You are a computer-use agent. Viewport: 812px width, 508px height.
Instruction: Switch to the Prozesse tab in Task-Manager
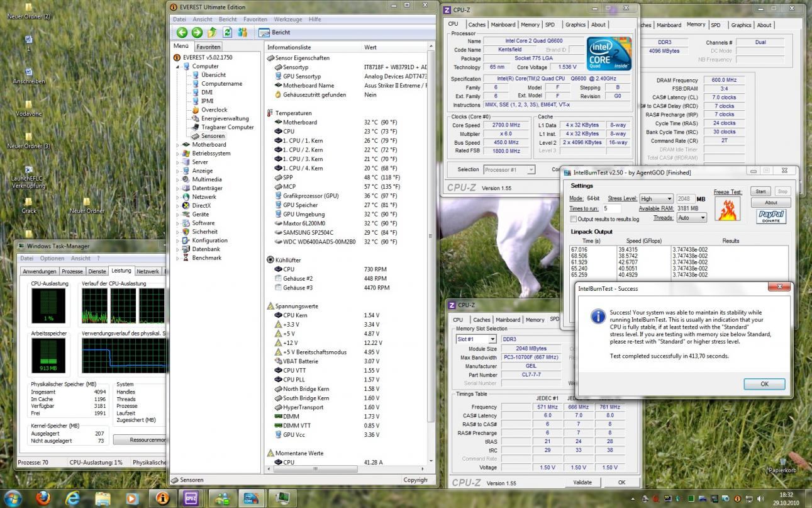click(72, 271)
